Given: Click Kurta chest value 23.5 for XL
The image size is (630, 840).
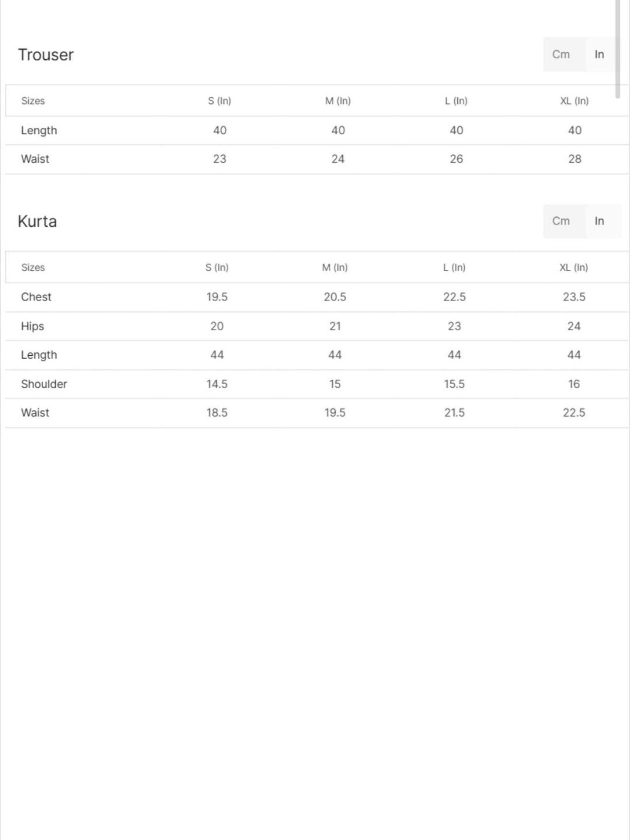Looking at the screenshot, I should coord(574,297).
